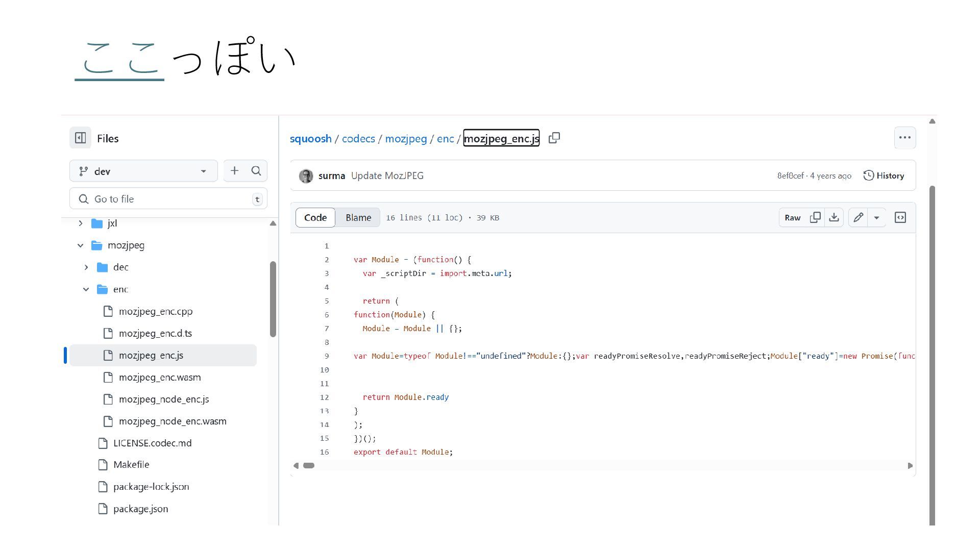
Task: Click the jxl folder icon
Action: (97, 223)
